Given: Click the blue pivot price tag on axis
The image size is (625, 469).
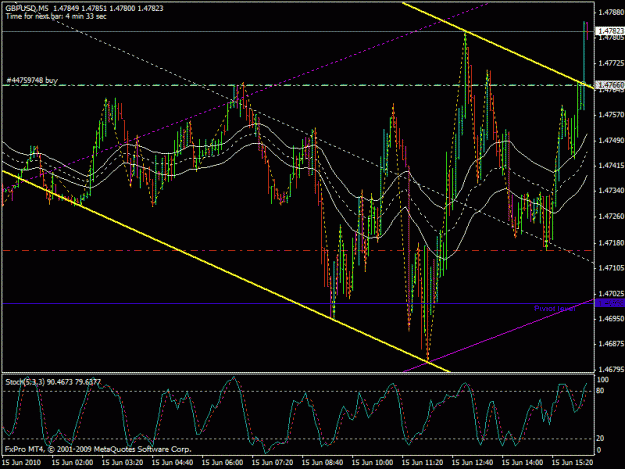Looking at the screenshot, I should coord(610,304).
